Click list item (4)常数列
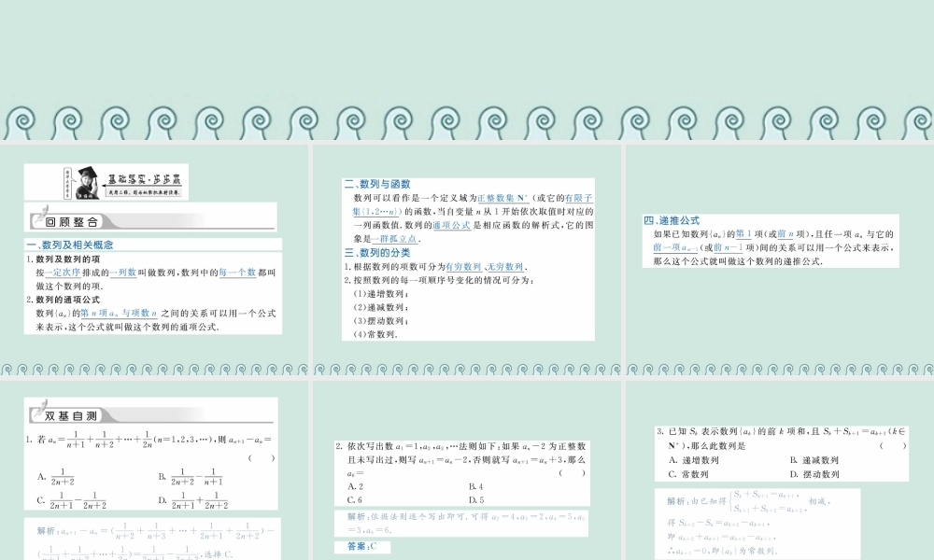This screenshot has height=560, width=934. click(x=375, y=335)
